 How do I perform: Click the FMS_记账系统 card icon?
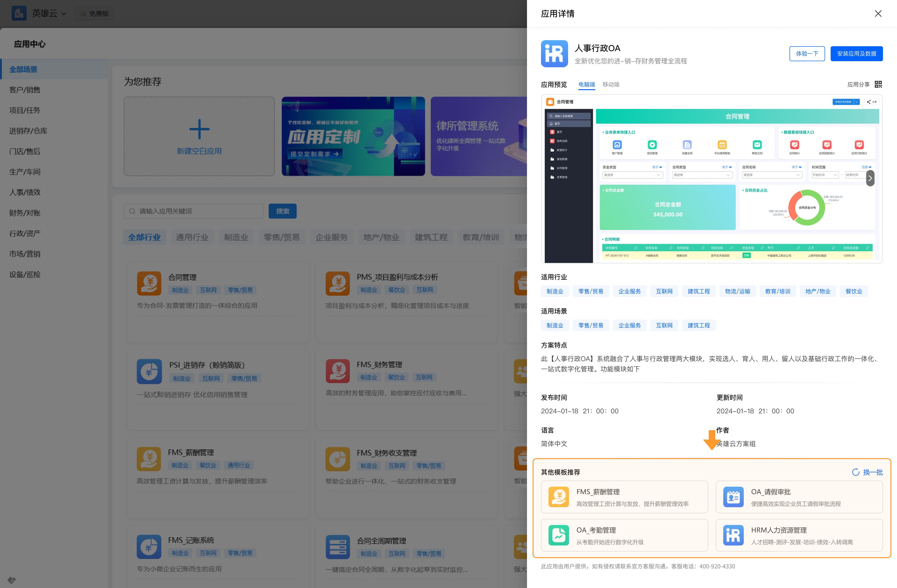(149, 547)
